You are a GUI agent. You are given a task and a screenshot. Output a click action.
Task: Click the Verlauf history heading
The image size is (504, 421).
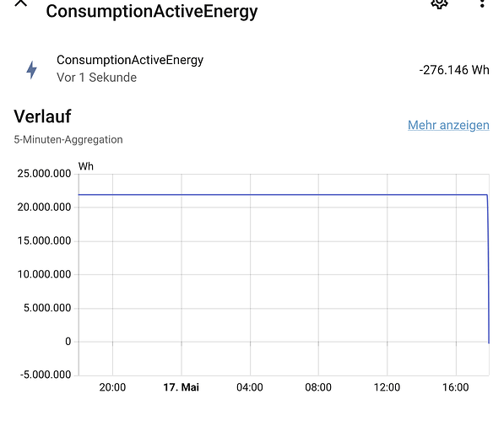point(42,116)
